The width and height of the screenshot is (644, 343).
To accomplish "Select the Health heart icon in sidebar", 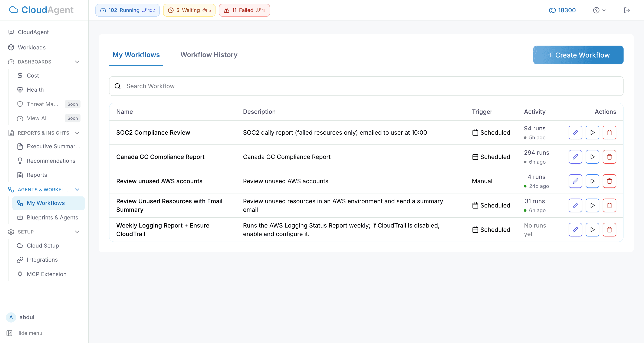I will click(x=20, y=89).
